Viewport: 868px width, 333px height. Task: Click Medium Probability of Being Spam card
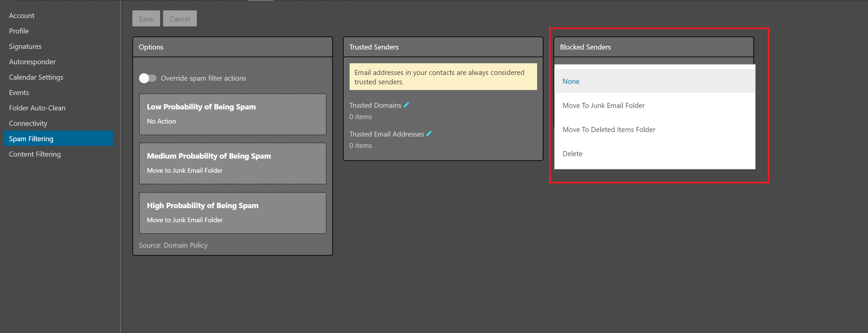(x=233, y=164)
